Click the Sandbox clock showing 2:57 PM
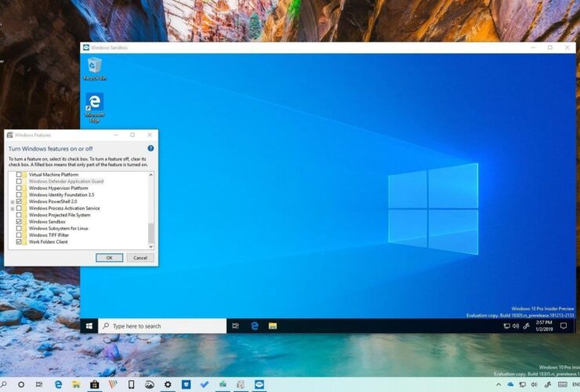The image size is (580, 392). [544, 325]
